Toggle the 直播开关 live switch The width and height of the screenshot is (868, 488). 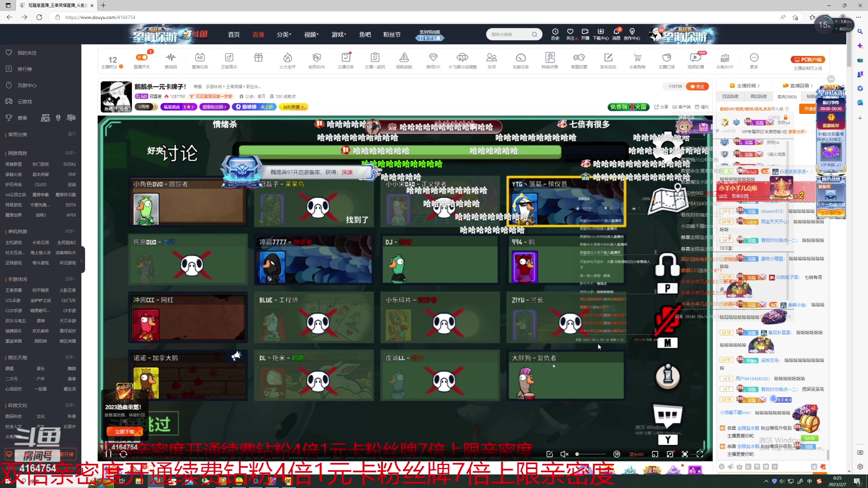tap(142, 58)
